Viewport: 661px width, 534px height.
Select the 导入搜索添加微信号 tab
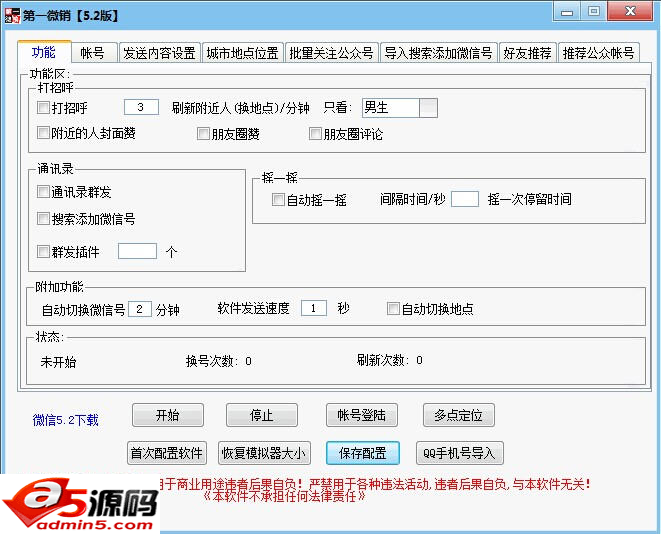point(438,53)
